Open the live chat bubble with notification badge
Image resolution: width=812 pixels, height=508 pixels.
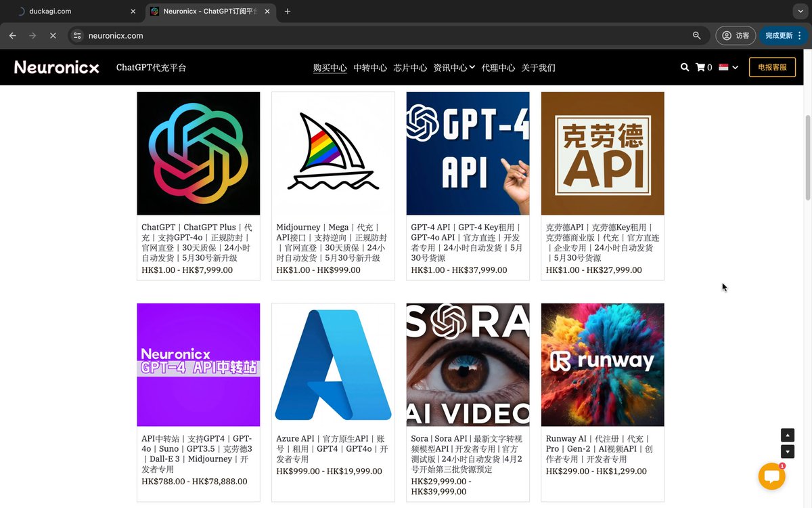(772, 476)
